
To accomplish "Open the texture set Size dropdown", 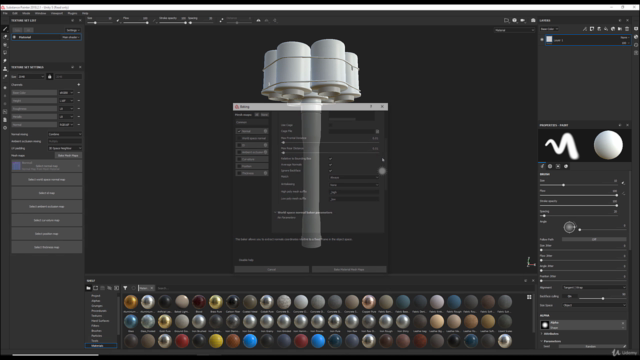I will [31, 76].
